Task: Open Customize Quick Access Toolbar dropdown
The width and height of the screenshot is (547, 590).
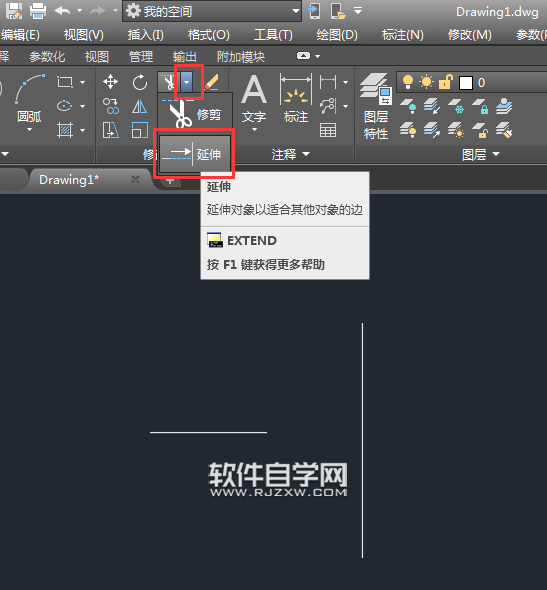Action: (358, 11)
